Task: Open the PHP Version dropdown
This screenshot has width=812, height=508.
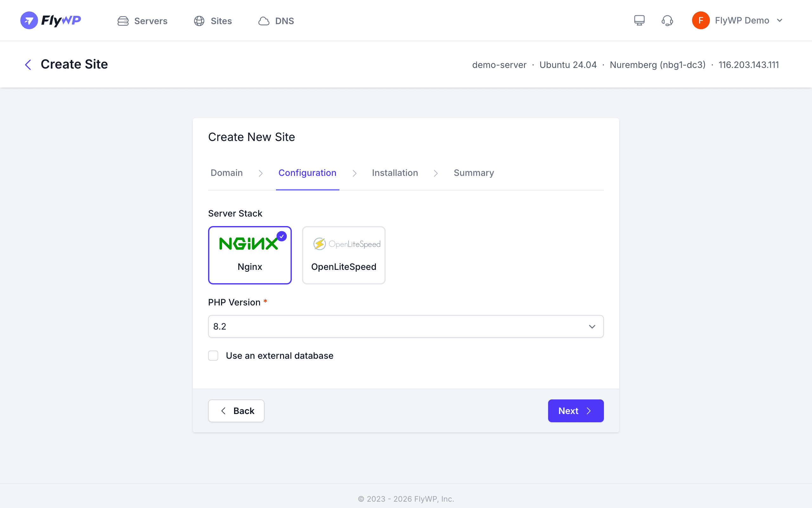Action: click(406, 326)
